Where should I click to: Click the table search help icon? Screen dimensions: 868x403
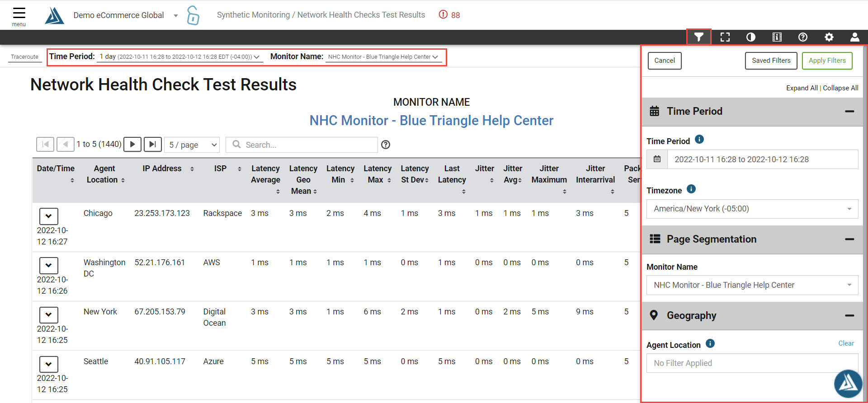386,145
